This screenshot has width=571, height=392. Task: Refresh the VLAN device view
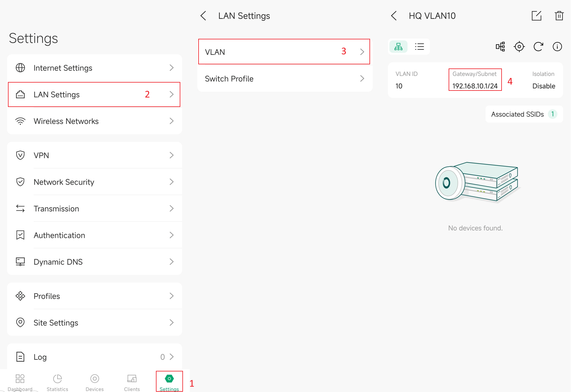538,46
